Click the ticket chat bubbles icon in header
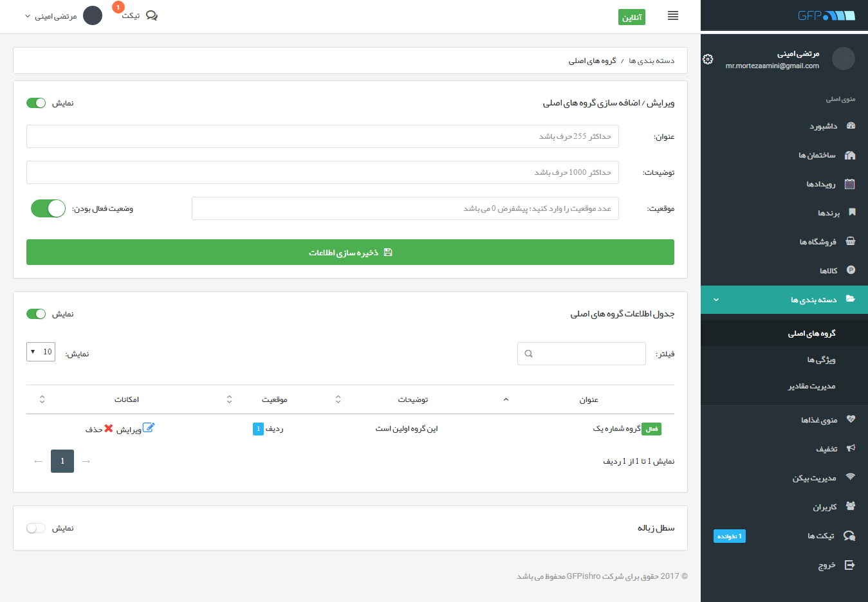Screen dimensions: 868x602 pos(152,15)
